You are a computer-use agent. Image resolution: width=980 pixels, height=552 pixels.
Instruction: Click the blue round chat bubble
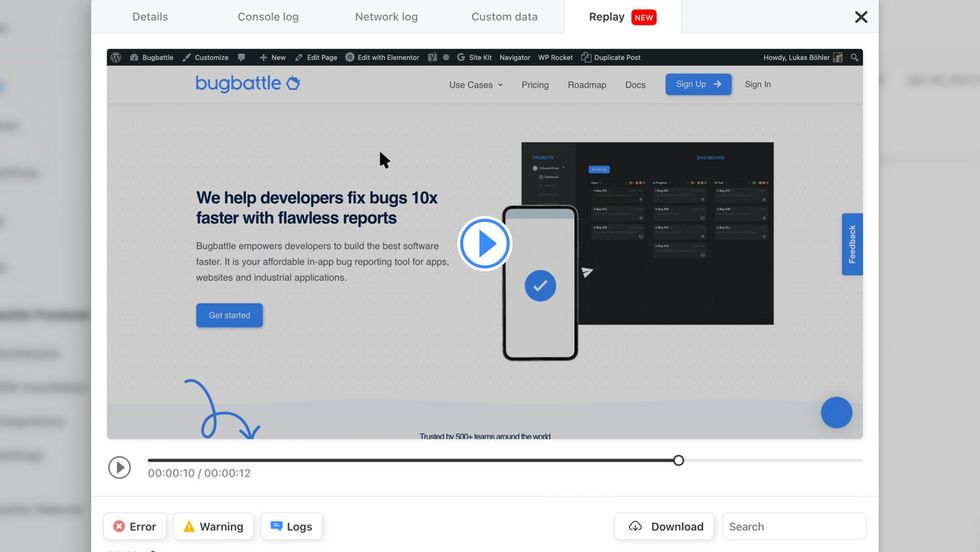click(836, 412)
